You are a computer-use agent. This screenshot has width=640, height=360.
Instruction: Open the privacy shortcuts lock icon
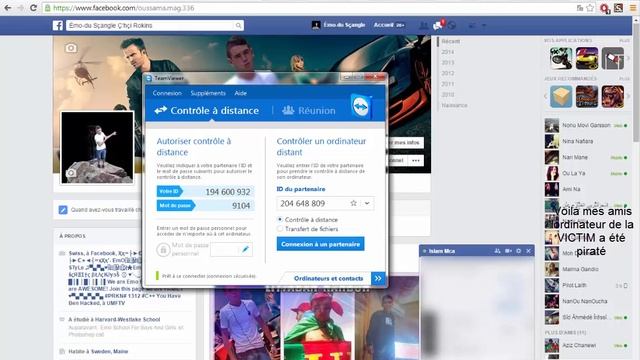[x=472, y=25]
